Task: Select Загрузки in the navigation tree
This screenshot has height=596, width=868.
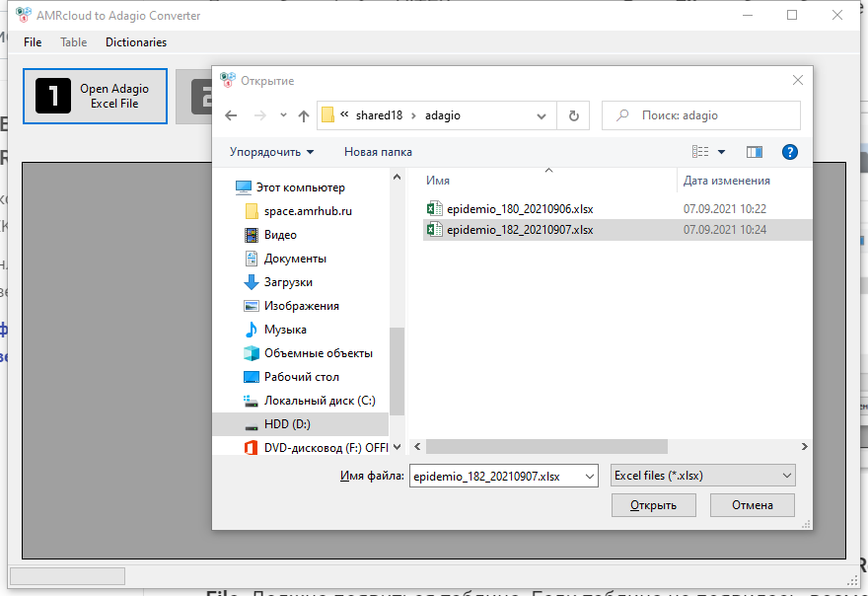Action: click(288, 282)
